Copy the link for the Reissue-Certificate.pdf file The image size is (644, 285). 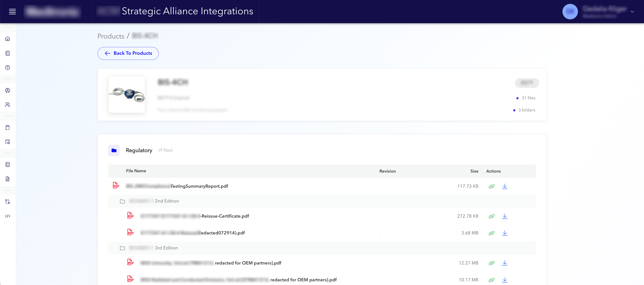491,216
